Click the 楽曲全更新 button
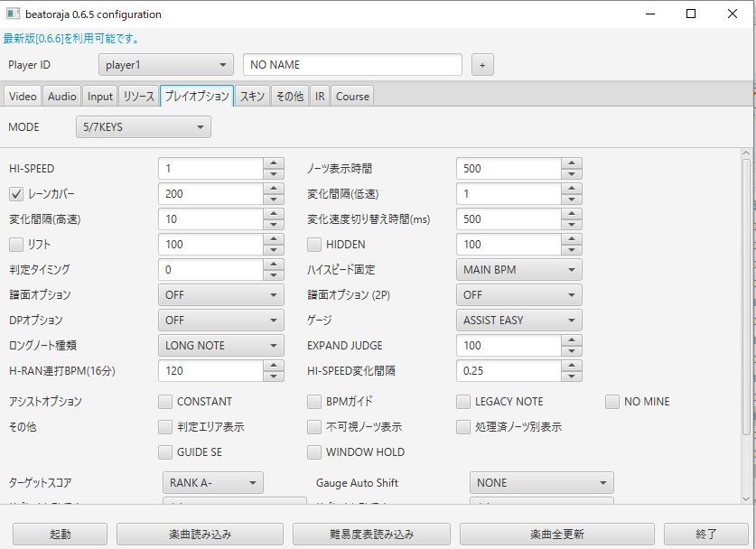Viewport: 756px width, 549px height. click(x=557, y=534)
